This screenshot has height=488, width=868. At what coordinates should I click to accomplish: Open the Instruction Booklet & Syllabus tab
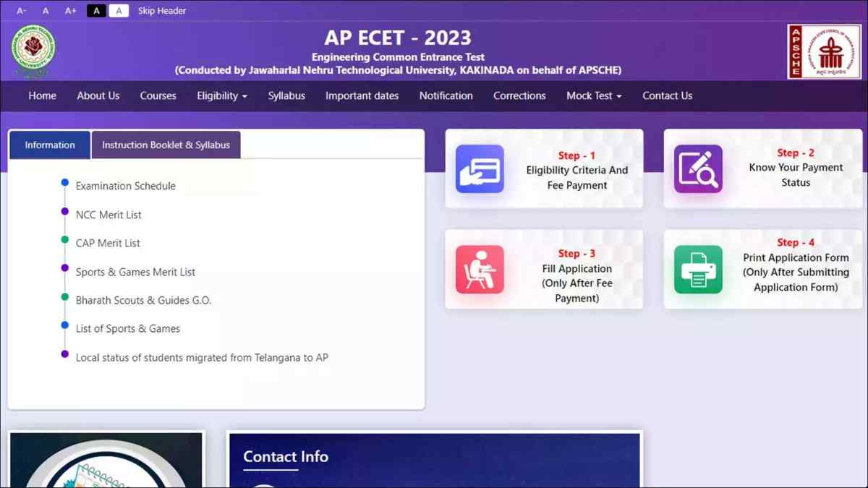tap(166, 145)
